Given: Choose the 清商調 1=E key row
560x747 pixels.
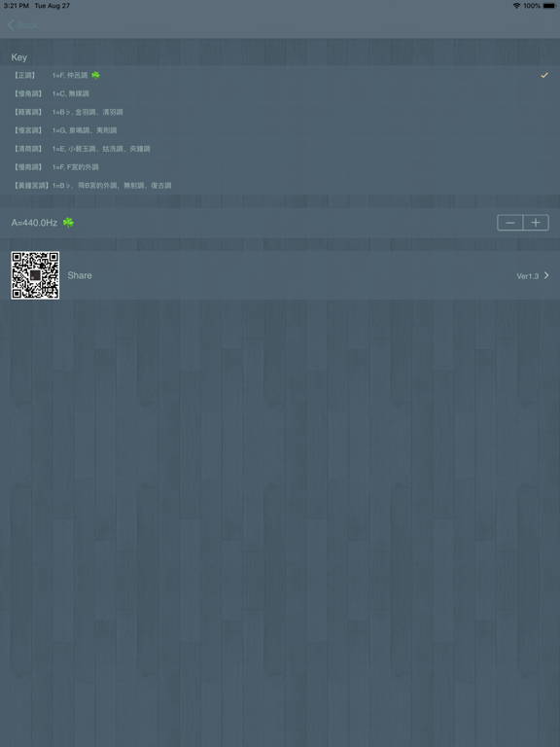Looking at the screenshot, I should point(280,149).
